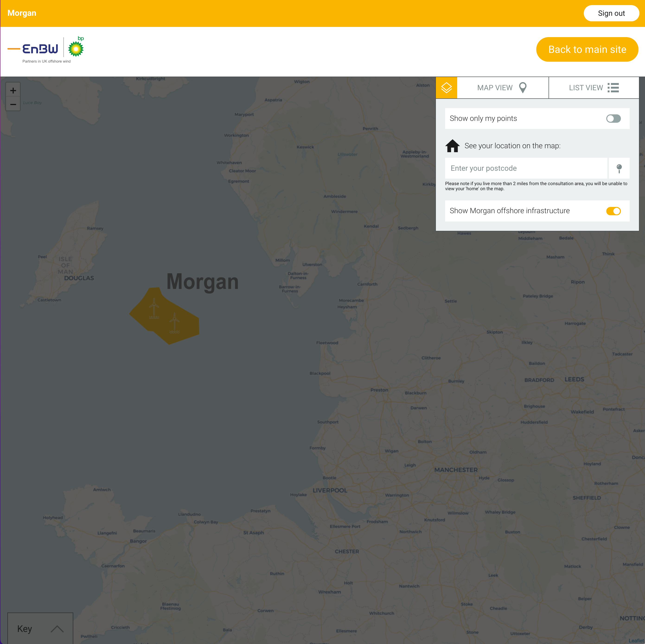The image size is (645, 644).
Task: Click the upper wind turbine icon in Morgan area
Action: 154,308
